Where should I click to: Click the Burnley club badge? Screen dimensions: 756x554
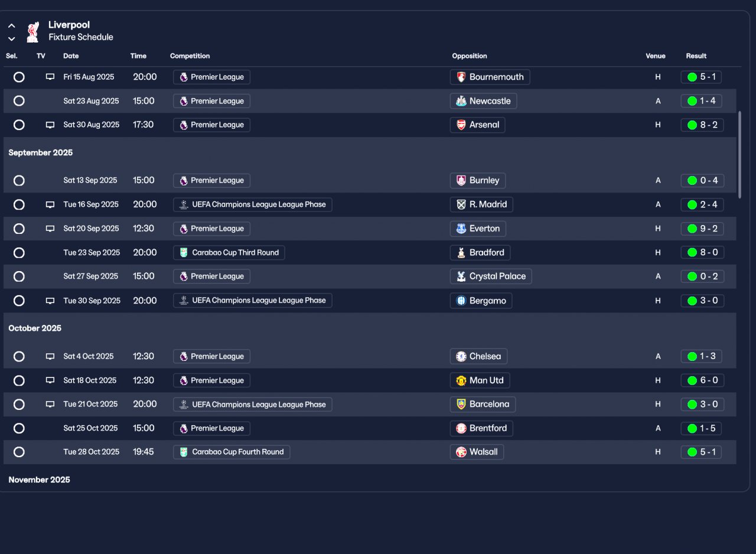pos(461,181)
